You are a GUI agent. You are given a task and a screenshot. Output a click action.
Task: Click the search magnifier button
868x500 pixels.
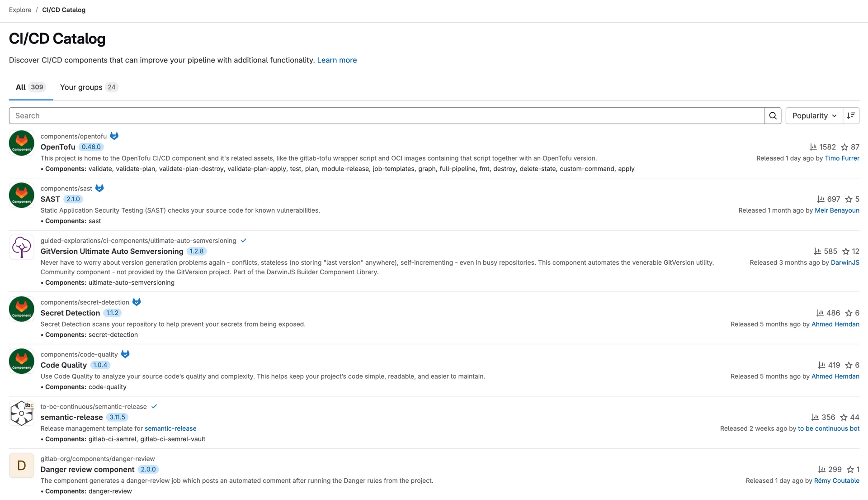point(773,116)
